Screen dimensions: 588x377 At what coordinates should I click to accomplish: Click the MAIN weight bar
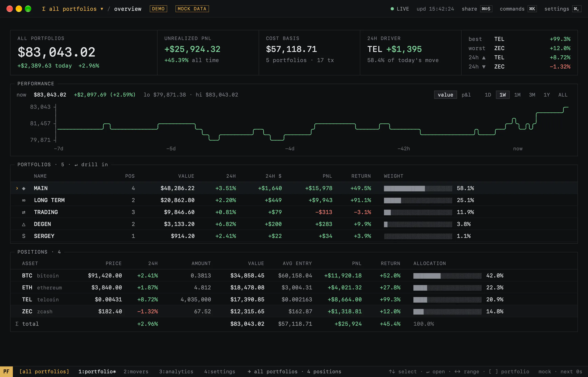click(x=418, y=188)
